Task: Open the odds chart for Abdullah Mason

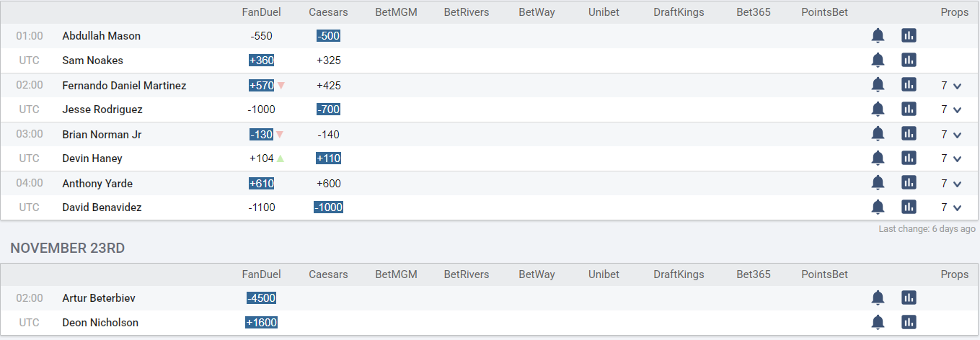Action: pos(909,35)
